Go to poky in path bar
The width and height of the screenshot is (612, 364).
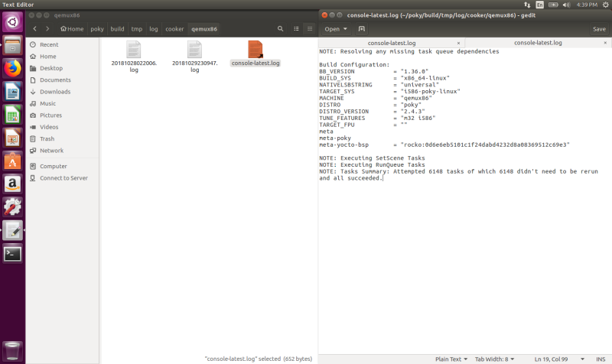[x=97, y=29]
